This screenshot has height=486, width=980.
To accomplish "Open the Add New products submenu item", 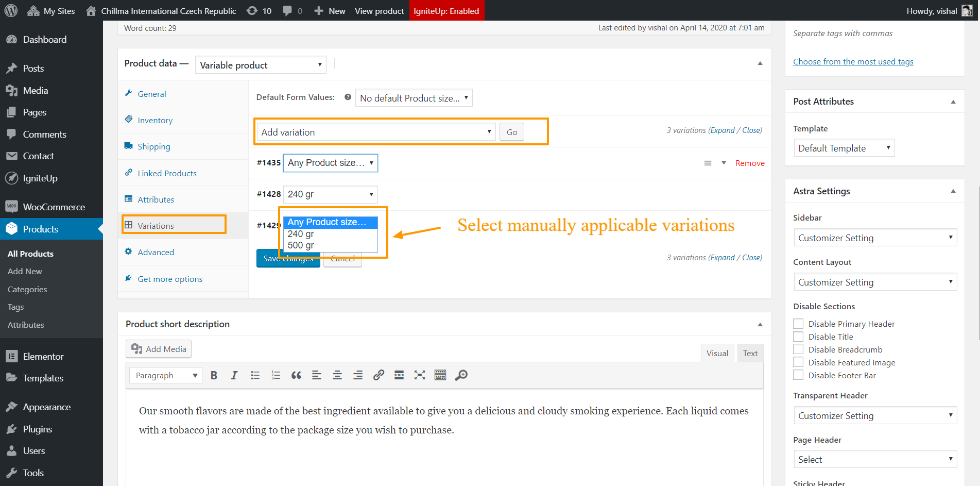I will (25, 272).
